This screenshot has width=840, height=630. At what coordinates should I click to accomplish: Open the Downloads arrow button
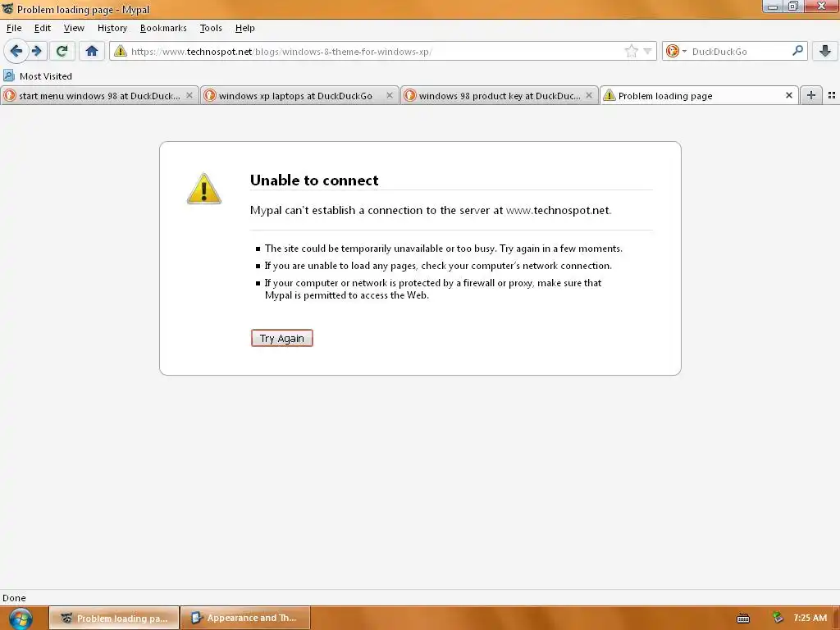pyautogui.click(x=825, y=52)
